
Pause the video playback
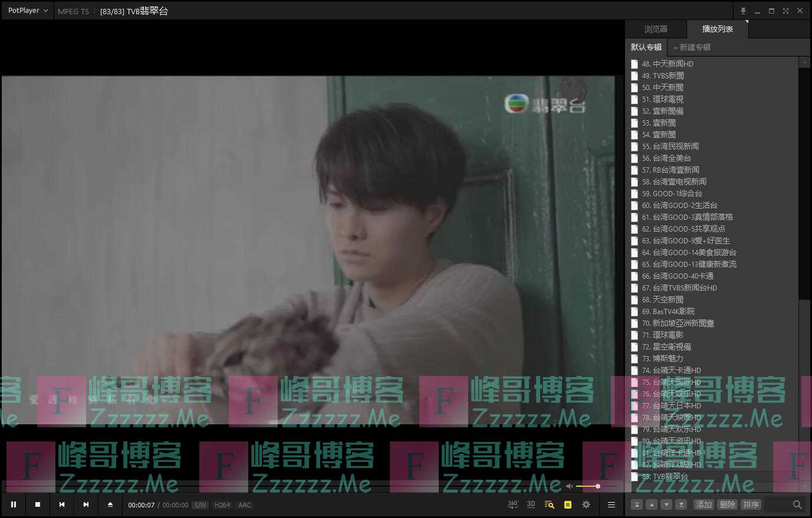pos(14,504)
